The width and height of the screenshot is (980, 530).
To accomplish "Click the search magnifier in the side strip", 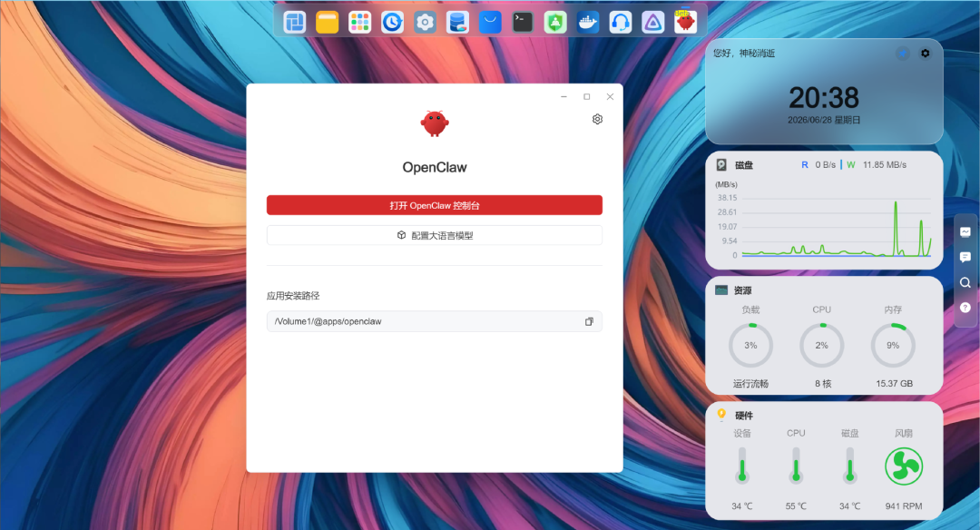I will [x=965, y=282].
